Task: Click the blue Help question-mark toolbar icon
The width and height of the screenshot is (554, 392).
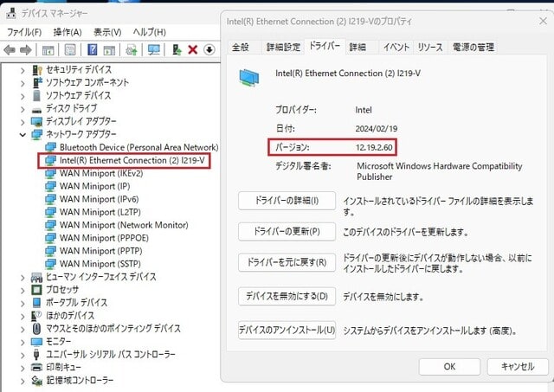Action: (92, 50)
